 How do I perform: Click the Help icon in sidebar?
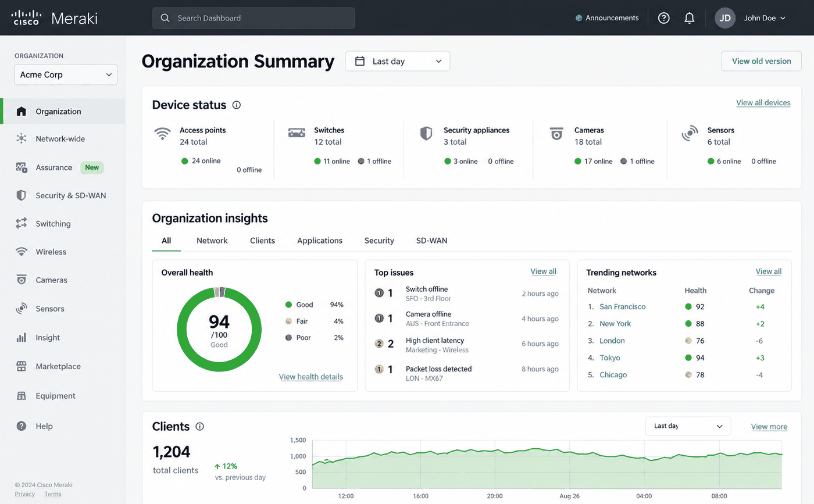[22, 426]
